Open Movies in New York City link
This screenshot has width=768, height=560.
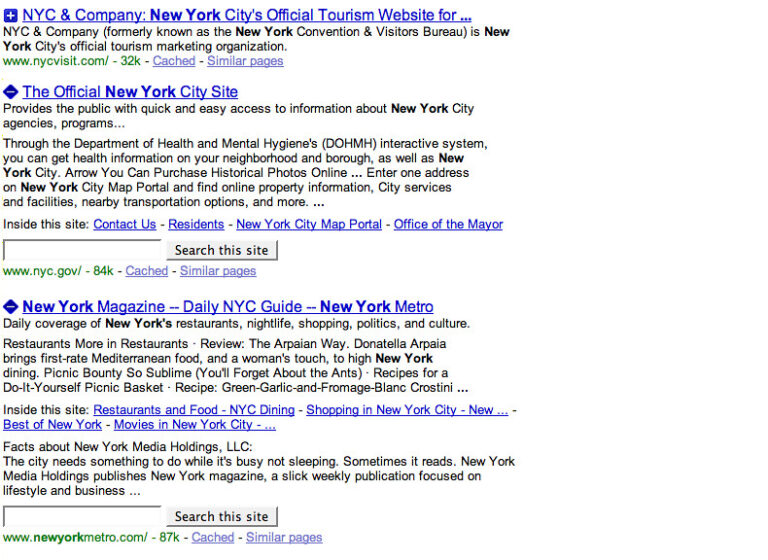click(195, 425)
